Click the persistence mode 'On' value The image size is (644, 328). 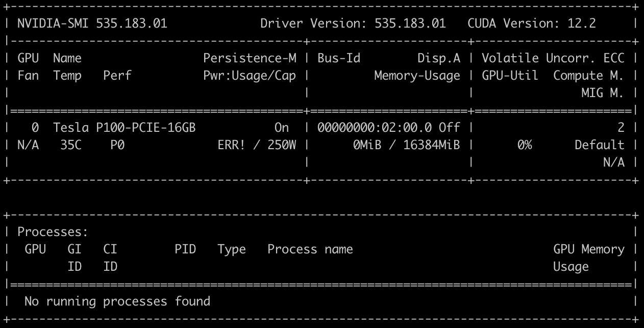coord(281,128)
